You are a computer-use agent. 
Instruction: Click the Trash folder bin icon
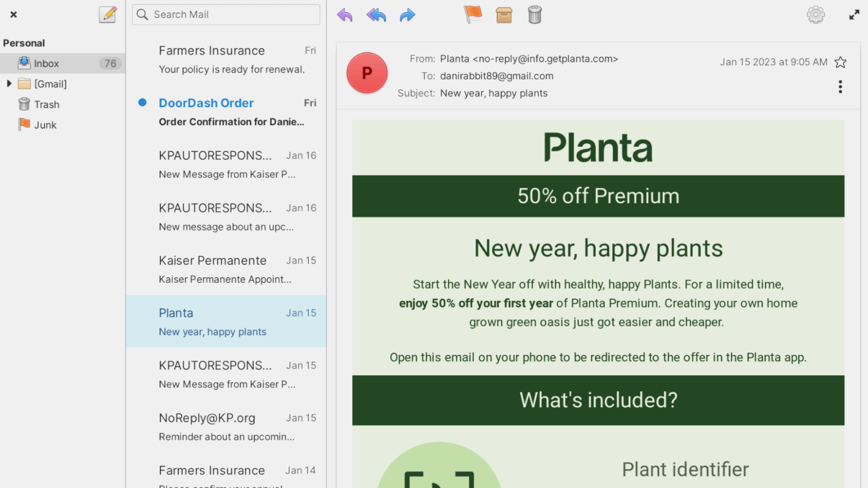point(24,104)
